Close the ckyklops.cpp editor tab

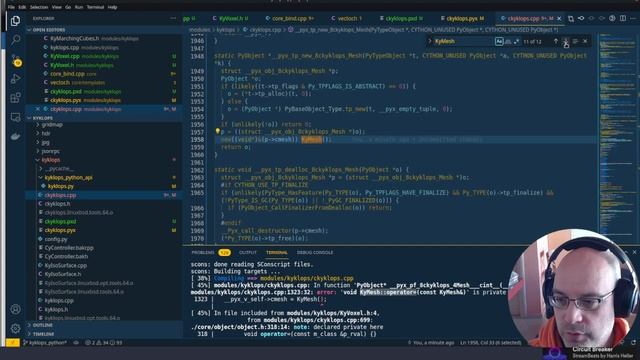(x=559, y=18)
